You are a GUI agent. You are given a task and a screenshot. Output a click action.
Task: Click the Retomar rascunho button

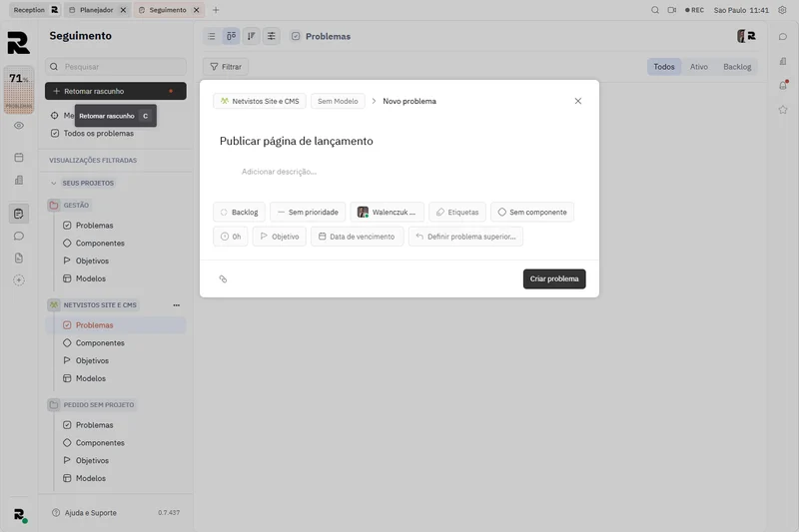pos(116,91)
